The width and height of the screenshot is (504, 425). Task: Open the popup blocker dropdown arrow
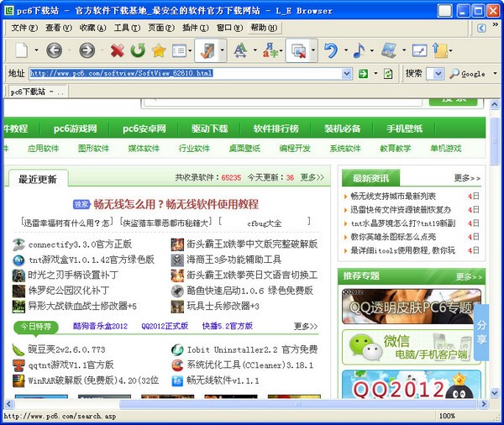tap(313, 50)
